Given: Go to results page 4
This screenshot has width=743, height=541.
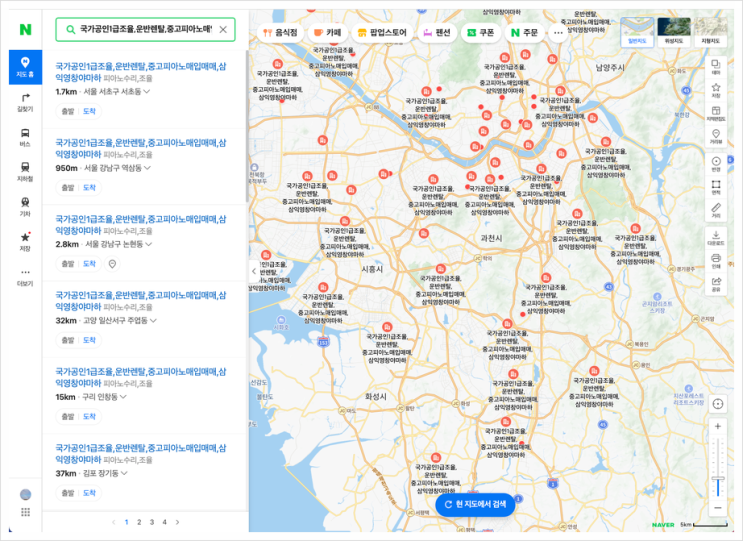Looking at the screenshot, I should click(x=164, y=522).
